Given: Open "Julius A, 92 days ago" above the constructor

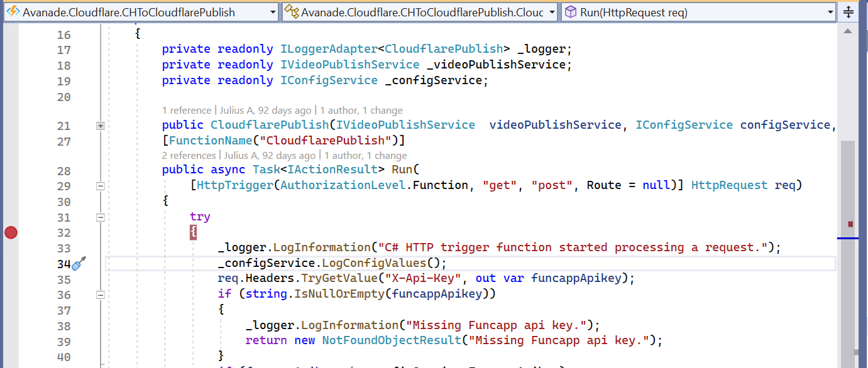Looking at the screenshot, I should [x=269, y=111].
